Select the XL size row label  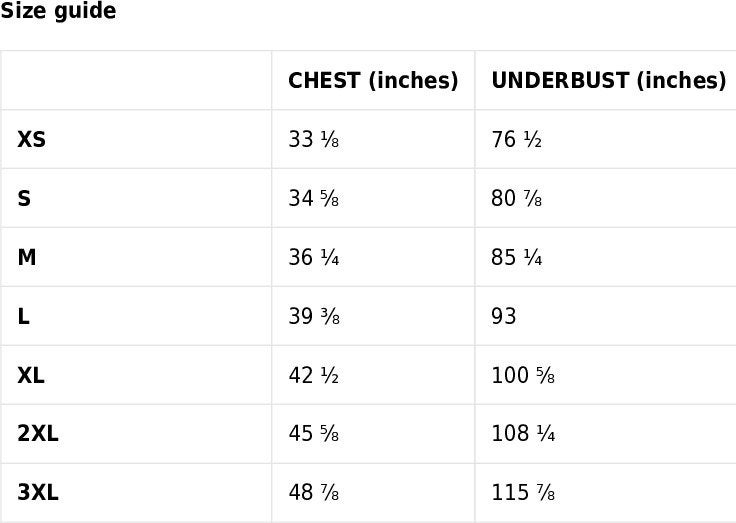tap(31, 376)
